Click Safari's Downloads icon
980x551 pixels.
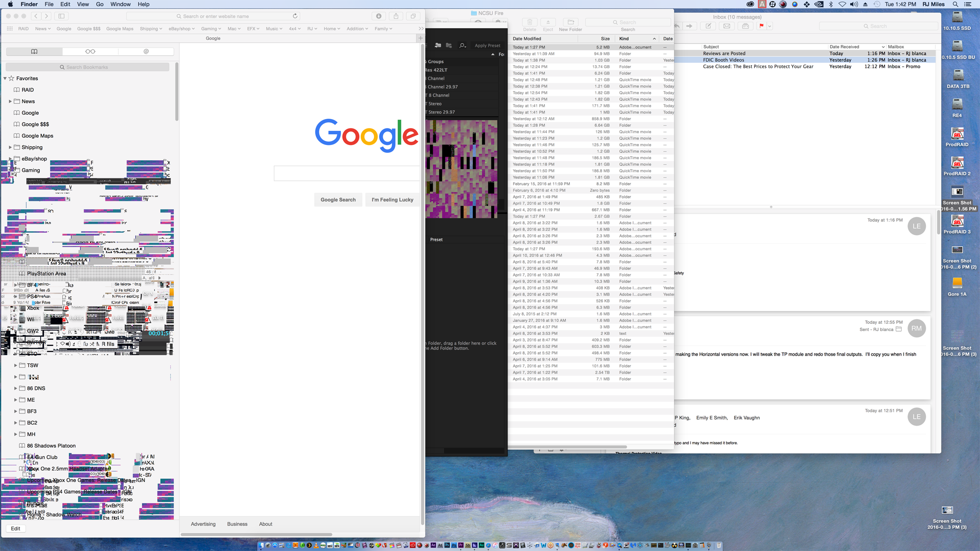point(379,16)
